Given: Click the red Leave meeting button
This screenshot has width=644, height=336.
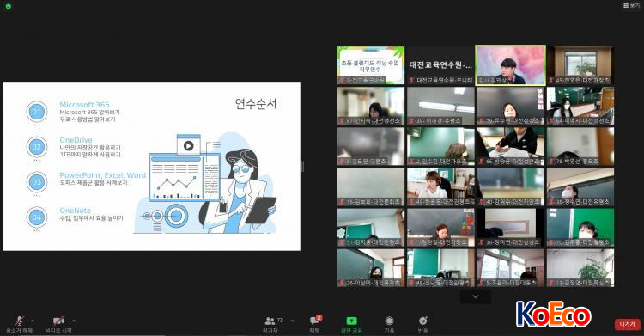Looking at the screenshot, I should pyautogui.click(x=627, y=324).
